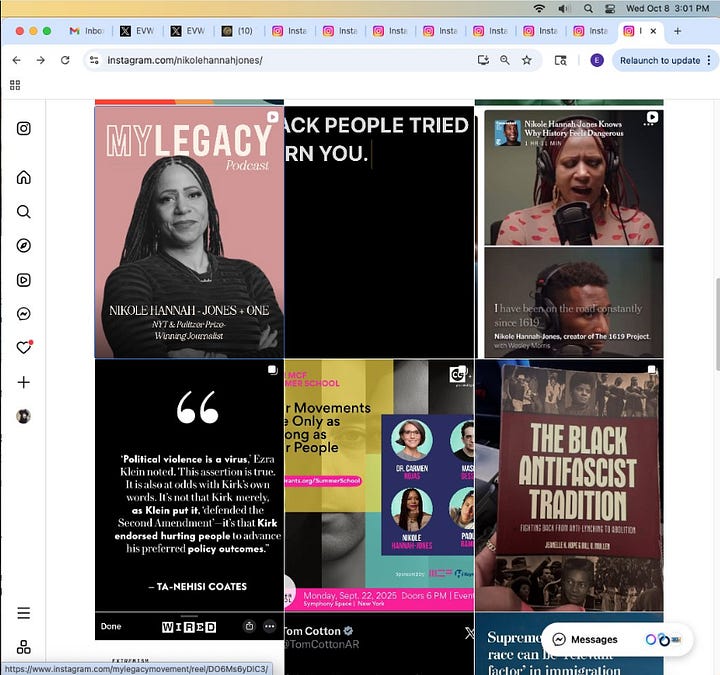The width and height of the screenshot is (720, 675).
Task: Open zoom magnifier icon in address bar
Action: (x=505, y=60)
